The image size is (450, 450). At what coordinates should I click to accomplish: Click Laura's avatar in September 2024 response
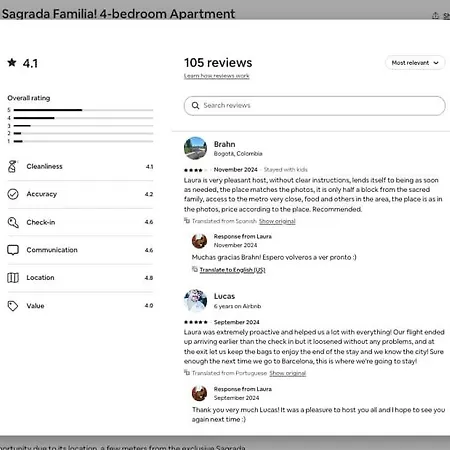coord(199,393)
